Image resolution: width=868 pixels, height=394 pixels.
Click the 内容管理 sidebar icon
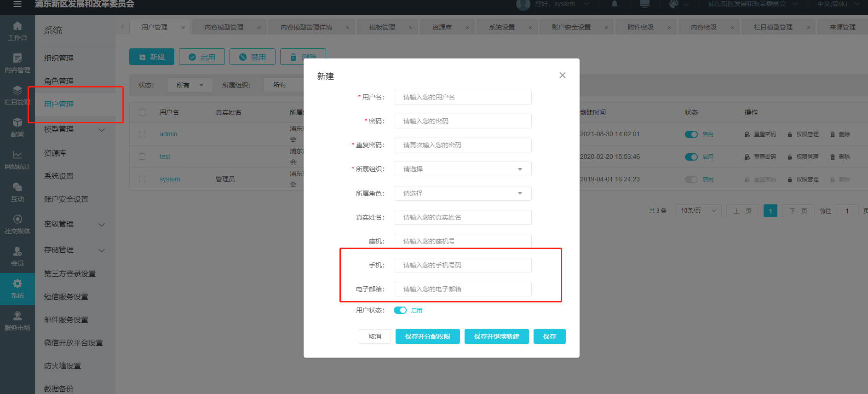pos(17,63)
